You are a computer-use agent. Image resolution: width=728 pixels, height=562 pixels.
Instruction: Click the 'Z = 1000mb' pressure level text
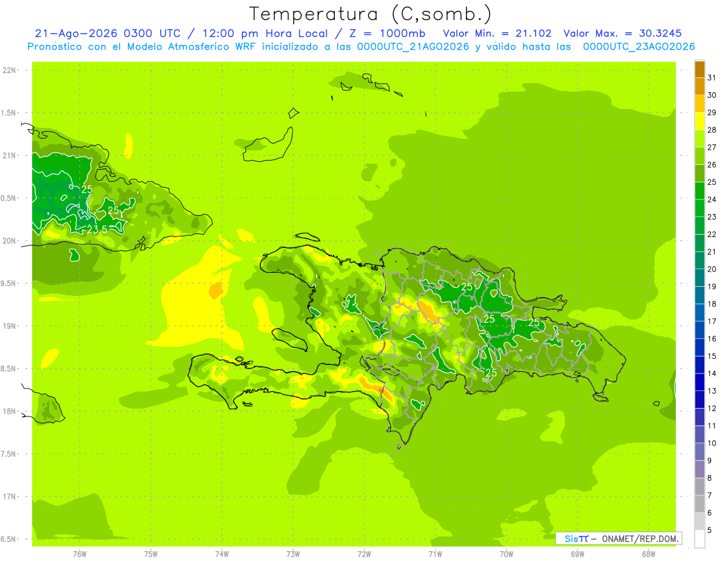[x=388, y=33]
